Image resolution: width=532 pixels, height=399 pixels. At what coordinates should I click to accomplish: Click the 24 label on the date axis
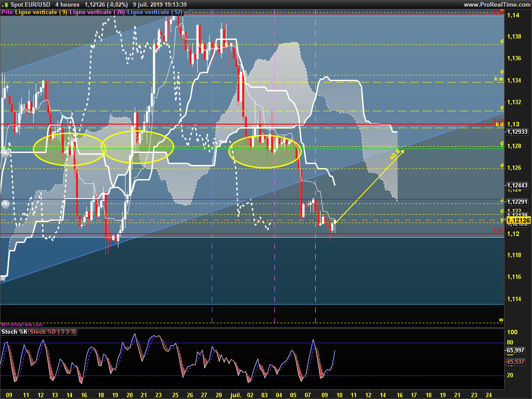point(488,394)
